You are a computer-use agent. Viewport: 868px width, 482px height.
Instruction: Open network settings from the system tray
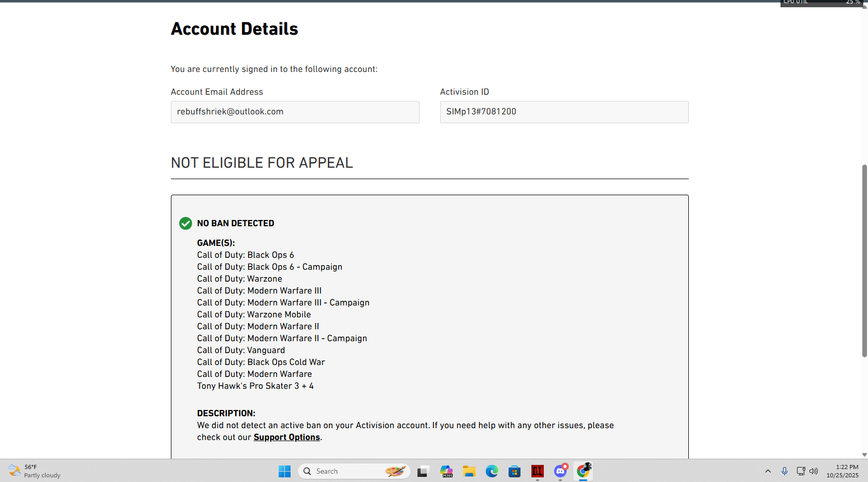pyautogui.click(x=801, y=471)
